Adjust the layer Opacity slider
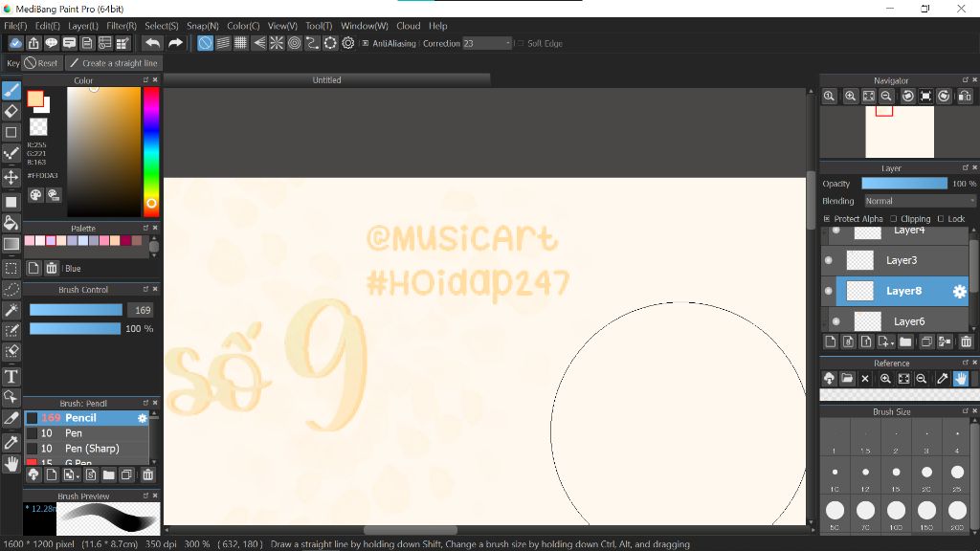 904,184
